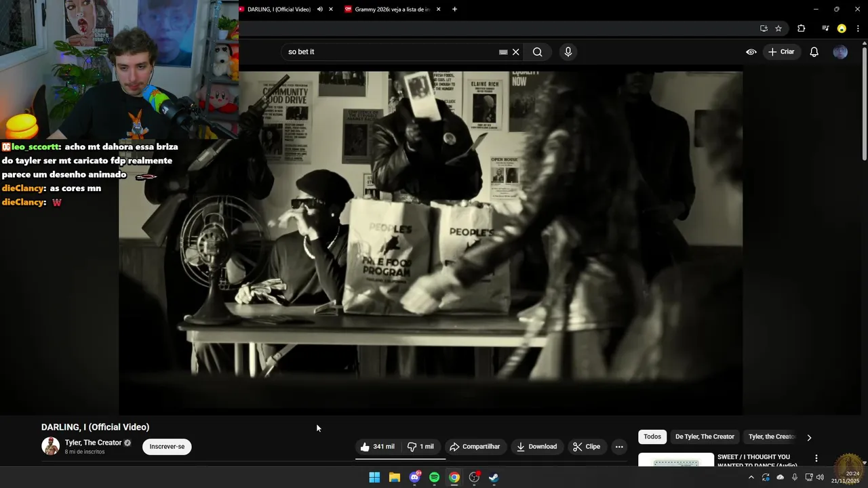The width and height of the screenshot is (868, 488).
Task: Open YouTube notifications bell
Action: (x=814, y=52)
